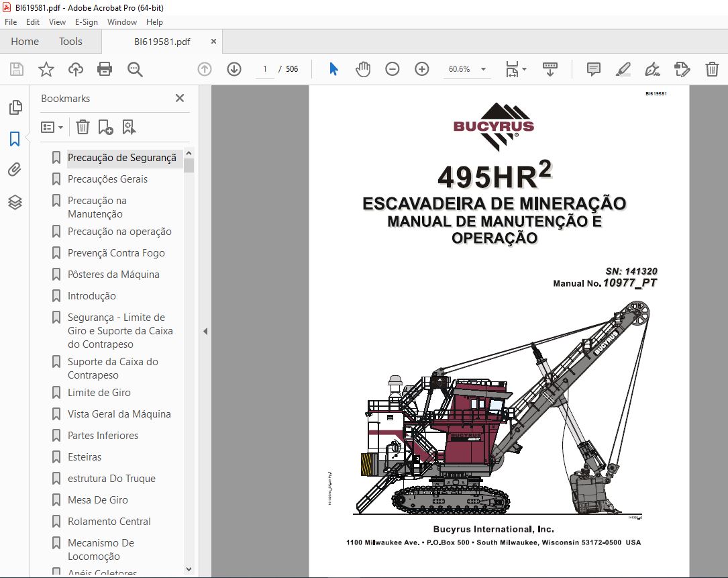This screenshot has height=578, width=728.
Task: Select the highlight text tool
Action: [623, 69]
